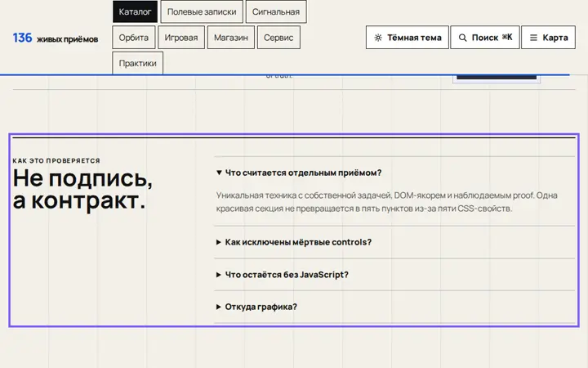Select the Орбита nav item
The width and height of the screenshot is (588, 368).
(133, 38)
